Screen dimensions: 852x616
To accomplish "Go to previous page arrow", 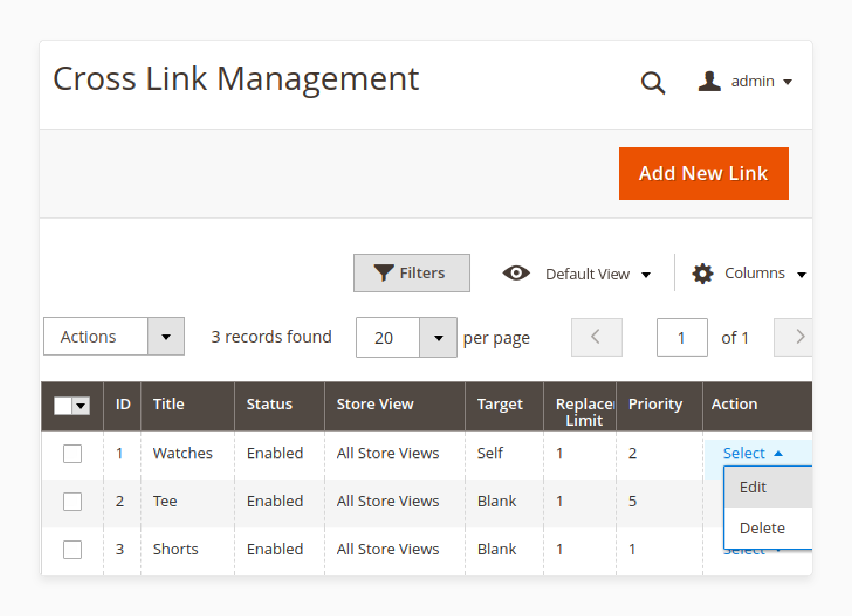I will coord(597,337).
